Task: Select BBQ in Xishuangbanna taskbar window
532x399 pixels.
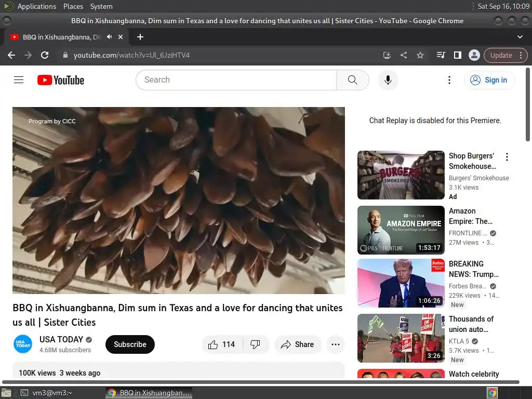Action: click(149, 393)
